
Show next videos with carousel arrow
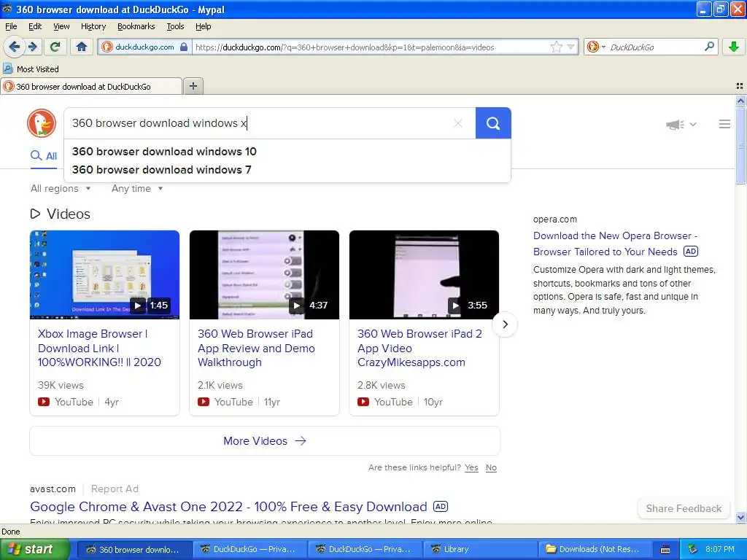click(505, 324)
